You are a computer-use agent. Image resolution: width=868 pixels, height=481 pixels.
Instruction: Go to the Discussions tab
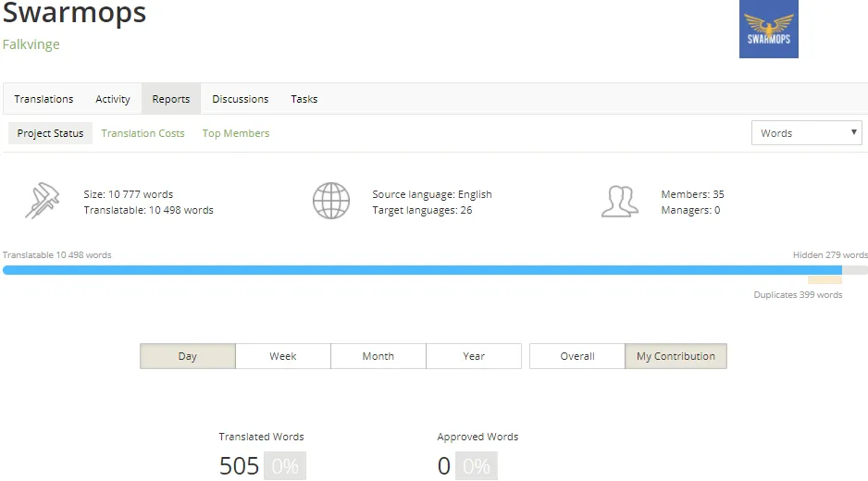[x=241, y=99]
